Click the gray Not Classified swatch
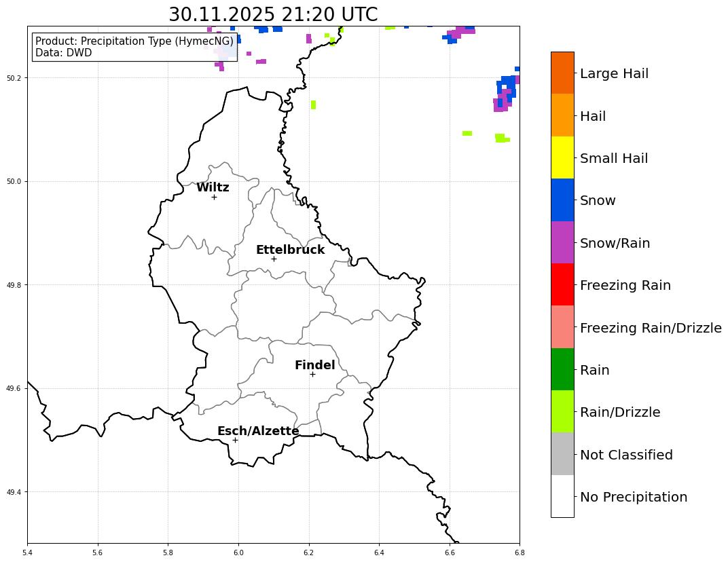Viewport: 728px width, 562px height. click(x=562, y=453)
